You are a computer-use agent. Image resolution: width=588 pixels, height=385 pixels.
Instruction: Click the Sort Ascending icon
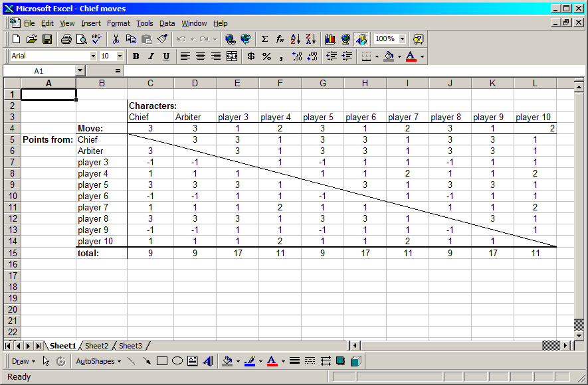point(296,39)
